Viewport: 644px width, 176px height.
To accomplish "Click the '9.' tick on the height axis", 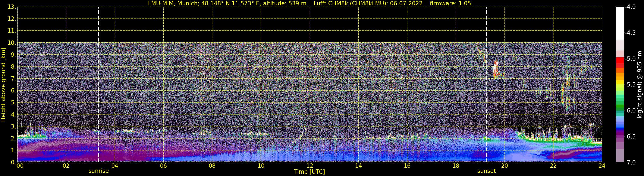I will pyautogui.click(x=13, y=55).
